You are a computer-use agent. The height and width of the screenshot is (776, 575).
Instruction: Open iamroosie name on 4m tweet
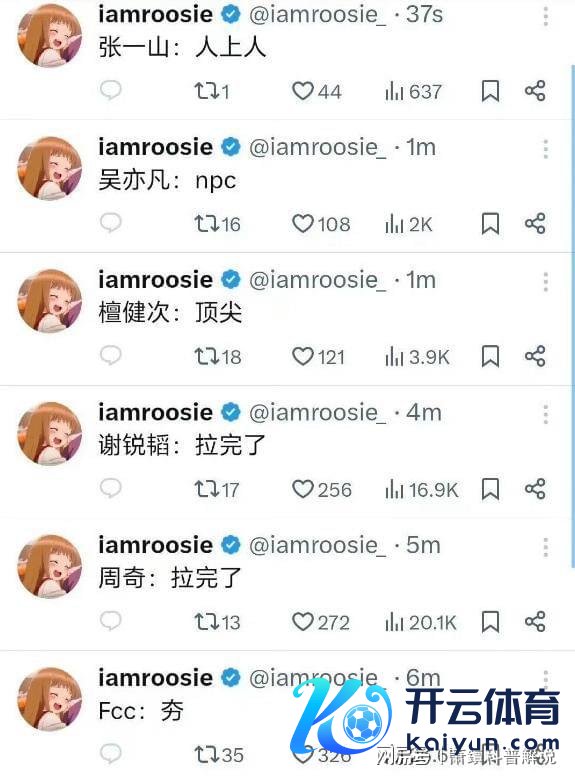click(x=155, y=412)
